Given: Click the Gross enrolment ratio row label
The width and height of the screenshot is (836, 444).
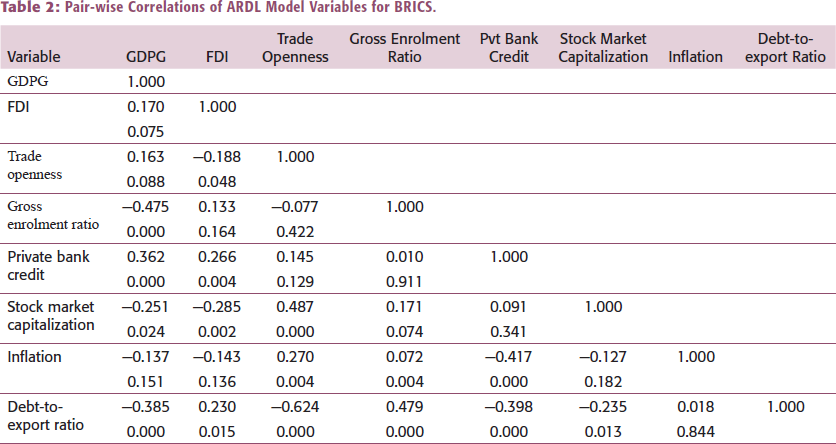Looking at the screenshot, I should pyautogui.click(x=53, y=215).
